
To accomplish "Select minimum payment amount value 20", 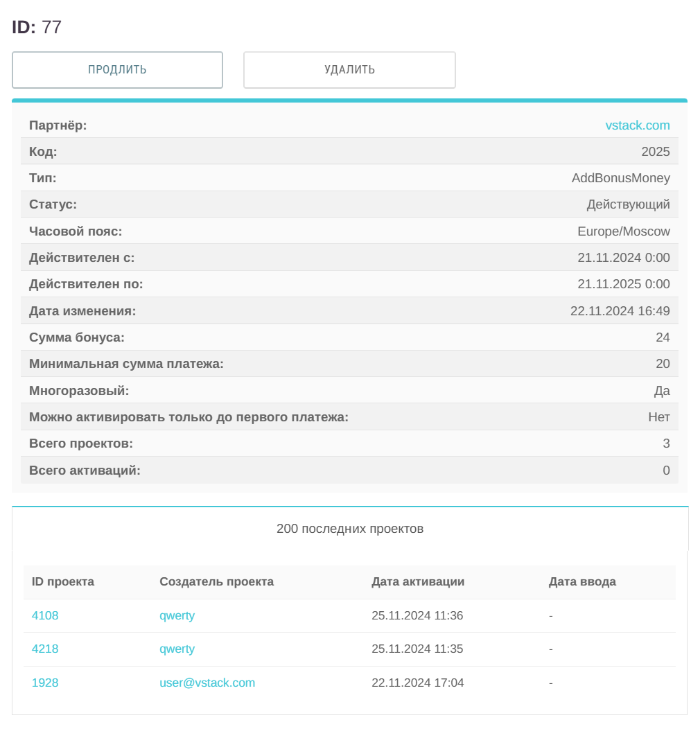I will (663, 364).
